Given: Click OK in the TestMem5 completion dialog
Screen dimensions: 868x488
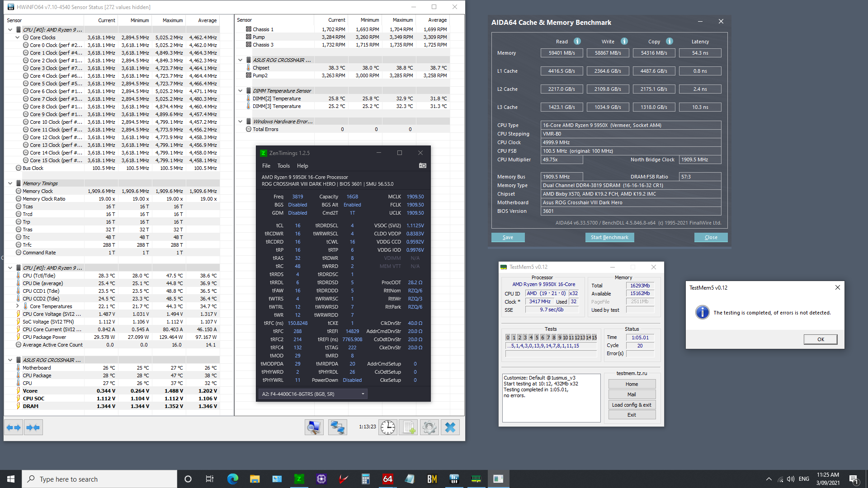Looking at the screenshot, I should click(821, 339).
